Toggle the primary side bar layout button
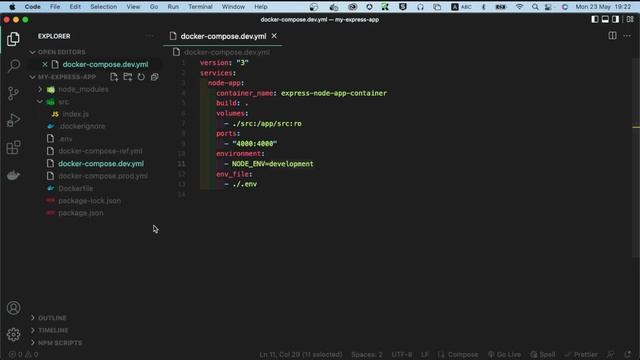640x360 pixels. (595, 19)
